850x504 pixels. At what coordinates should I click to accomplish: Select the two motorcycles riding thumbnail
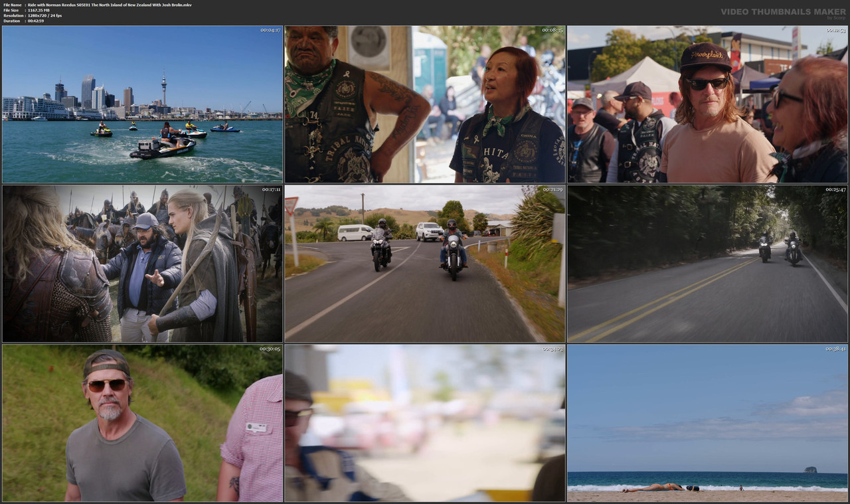[x=425, y=264]
